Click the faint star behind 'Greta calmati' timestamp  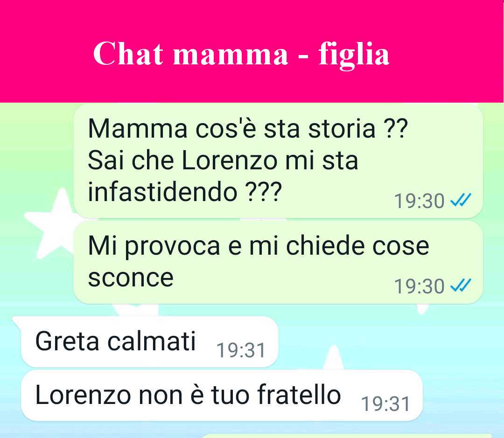(x=333, y=357)
